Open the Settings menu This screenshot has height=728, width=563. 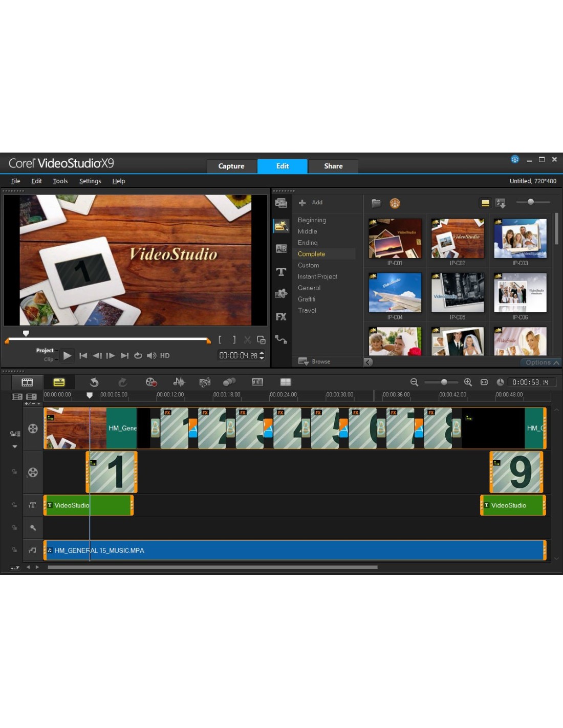coord(90,181)
